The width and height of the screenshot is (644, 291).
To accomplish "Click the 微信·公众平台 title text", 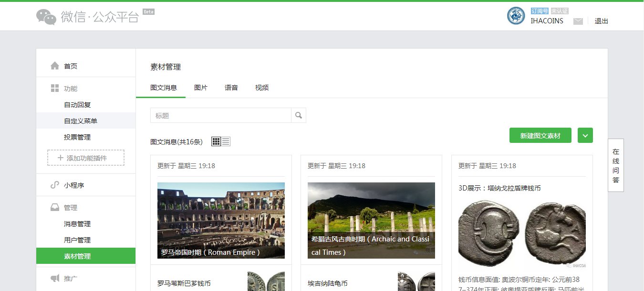I will [100, 17].
